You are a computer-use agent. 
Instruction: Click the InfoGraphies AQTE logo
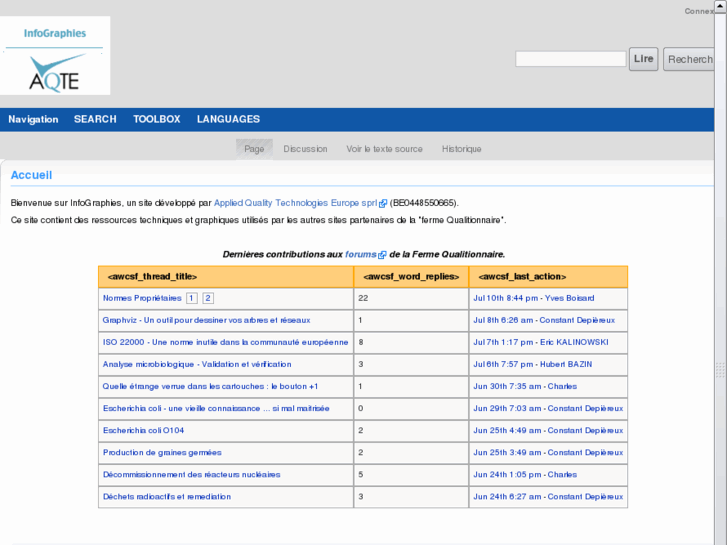point(55,56)
